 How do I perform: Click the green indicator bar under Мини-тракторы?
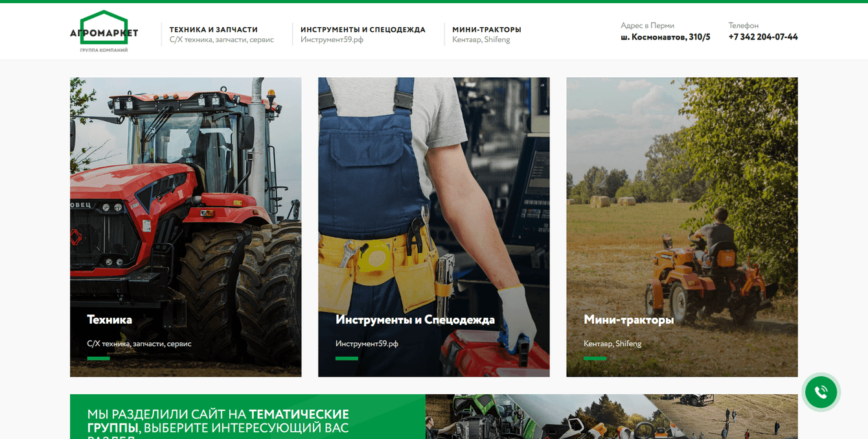click(x=595, y=357)
